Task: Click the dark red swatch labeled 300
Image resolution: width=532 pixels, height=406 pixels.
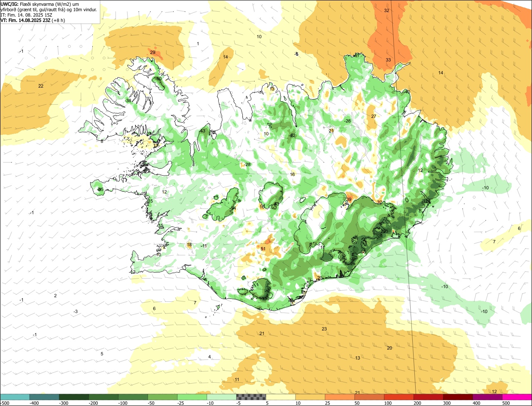Action: click(458, 397)
